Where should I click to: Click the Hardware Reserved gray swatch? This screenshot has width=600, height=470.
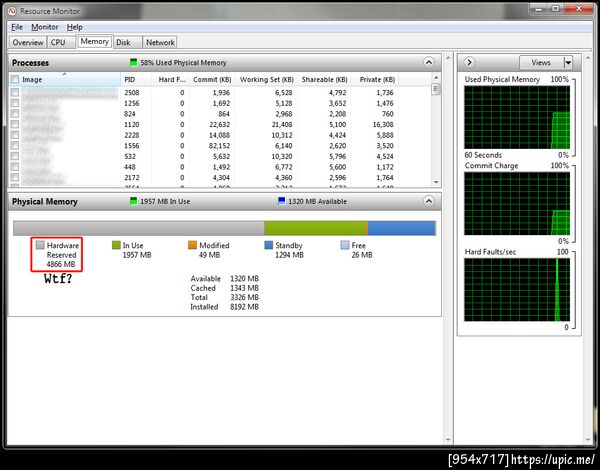pyautogui.click(x=40, y=245)
